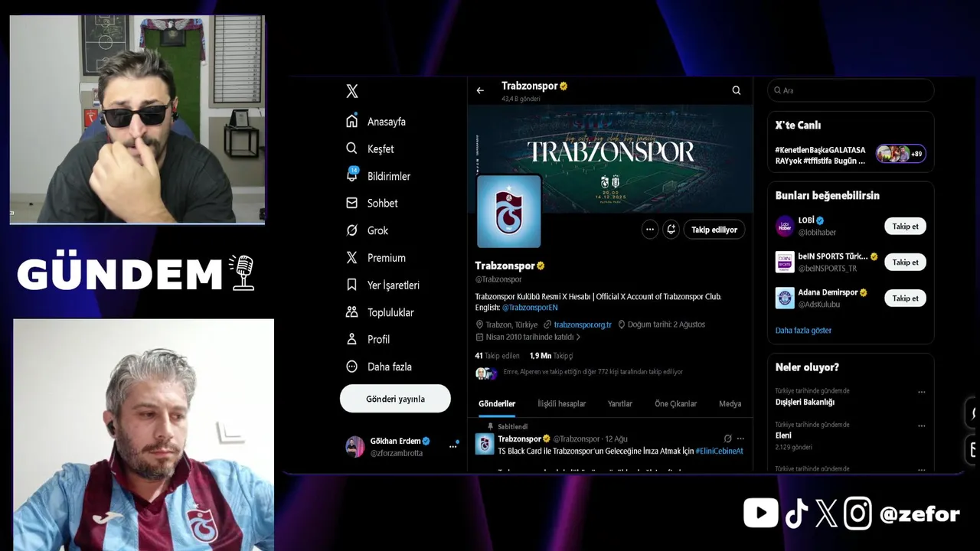
Task: Open profile more options dots
Action: pos(650,230)
